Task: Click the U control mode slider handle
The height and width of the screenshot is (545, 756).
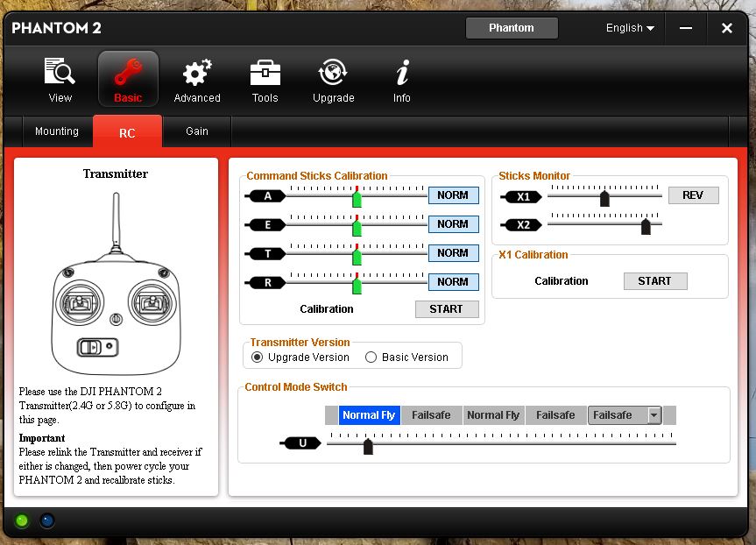Action: 368,446
